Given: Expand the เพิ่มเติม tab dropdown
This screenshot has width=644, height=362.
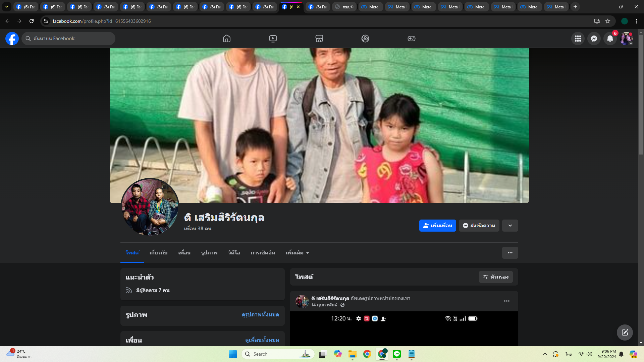Looking at the screenshot, I should [297, 253].
